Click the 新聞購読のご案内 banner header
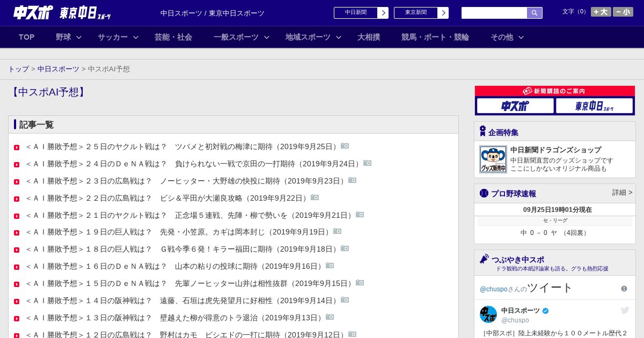 tap(555, 91)
